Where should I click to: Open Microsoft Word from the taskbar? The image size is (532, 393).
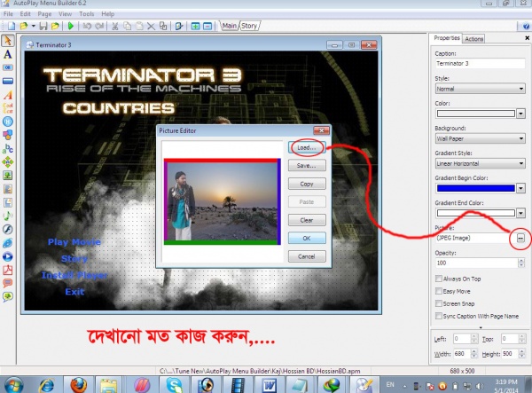tap(270, 385)
